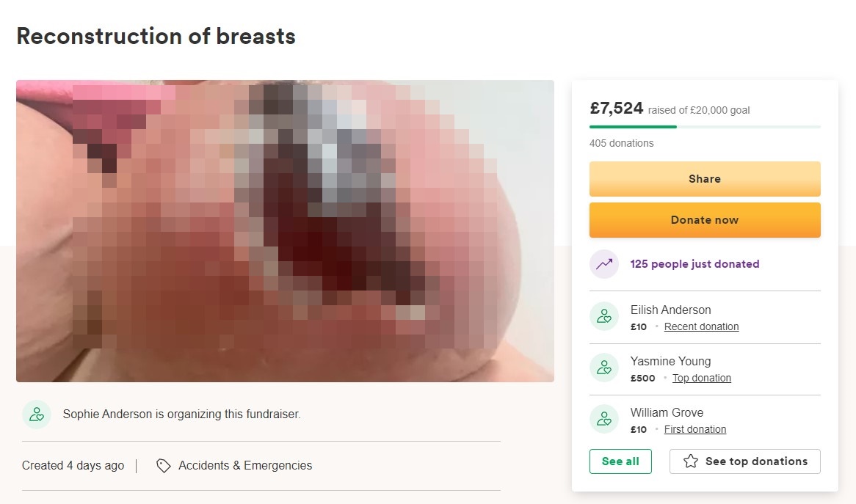Image resolution: width=856 pixels, height=504 pixels.
Task: Follow the First donation link
Action: 694,430
